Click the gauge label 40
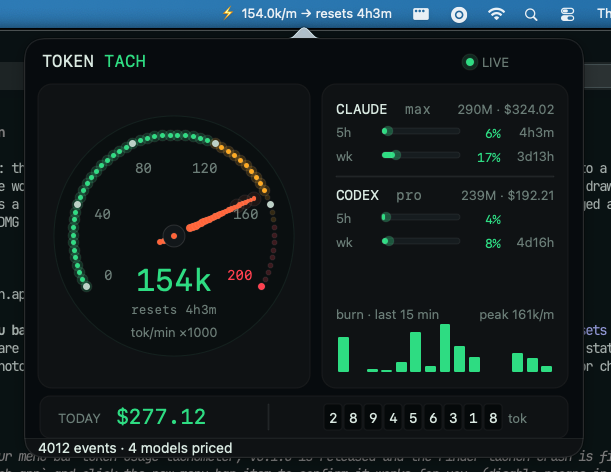The height and width of the screenshot is (472, 611). tap(102, 214)
